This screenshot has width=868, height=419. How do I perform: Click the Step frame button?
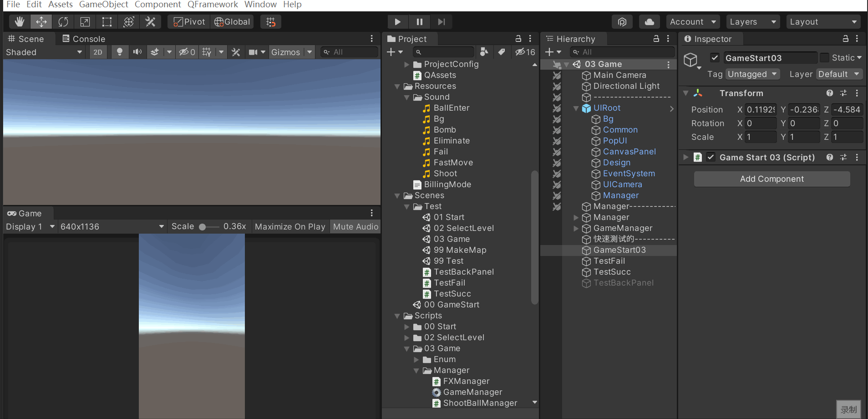pos(441,22)
